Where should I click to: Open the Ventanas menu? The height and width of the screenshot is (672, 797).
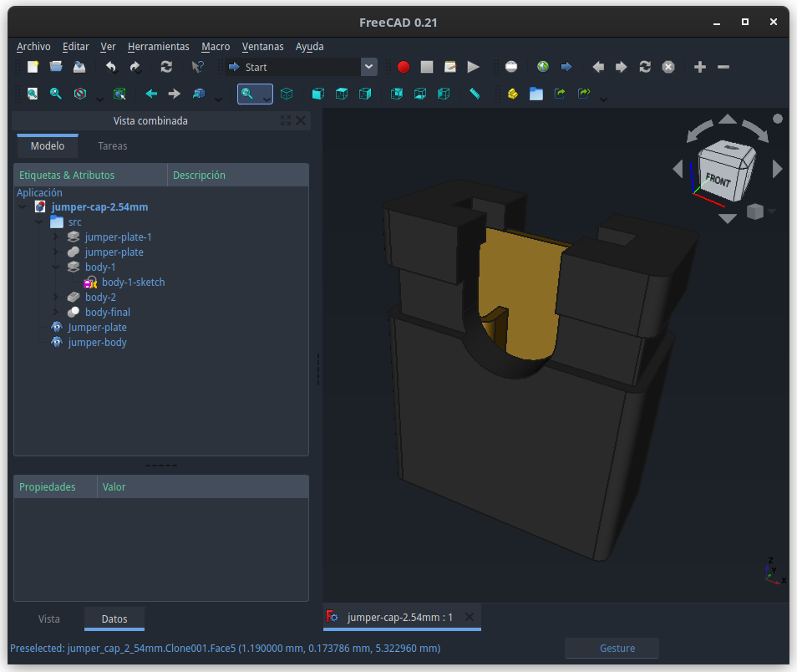263,46
